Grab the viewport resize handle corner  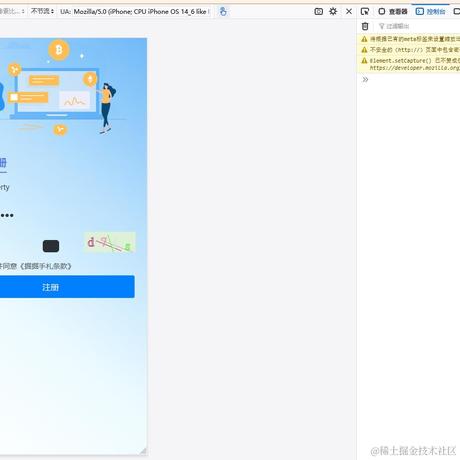tap(143, 451)
